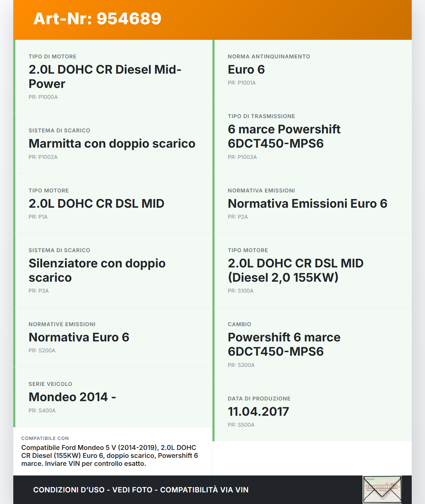The image size is (425, 504).
Task: Select the PR: P1000A engine code
Action: click(x=43, y=97)
